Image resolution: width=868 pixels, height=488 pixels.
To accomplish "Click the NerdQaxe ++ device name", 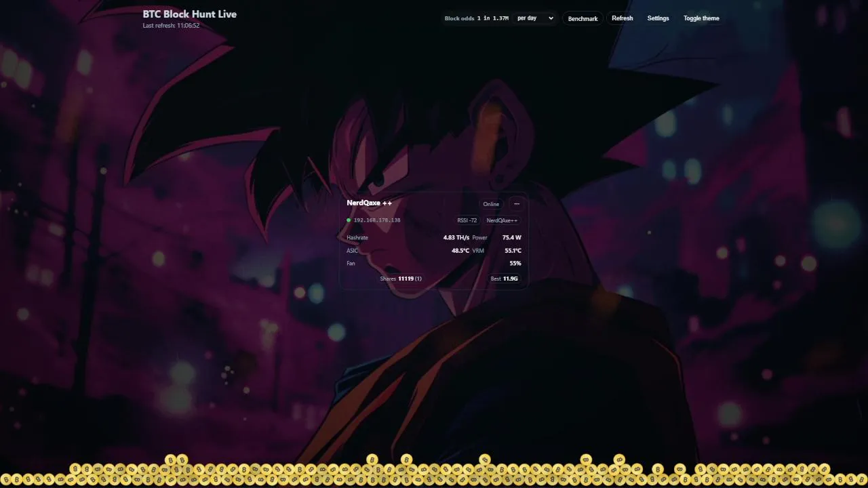I will (x=369, y=203).
